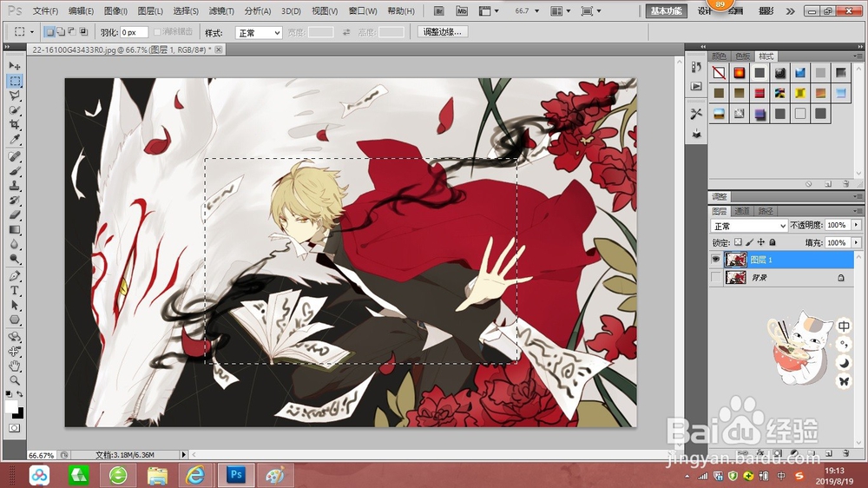The image size is (868, 488).
Task: Expand more workspaces chevron
Action: pos(790,11)
